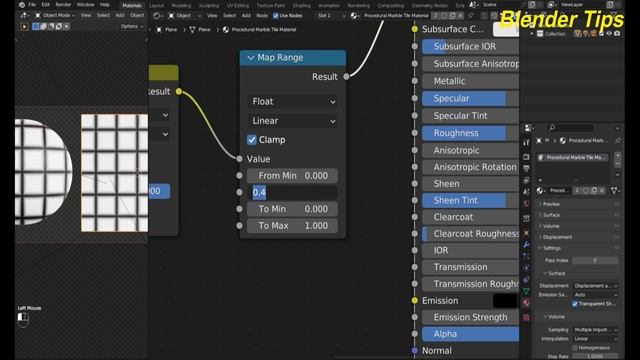
Task: Open the node editor type selector icon
Action: [157, 16]
